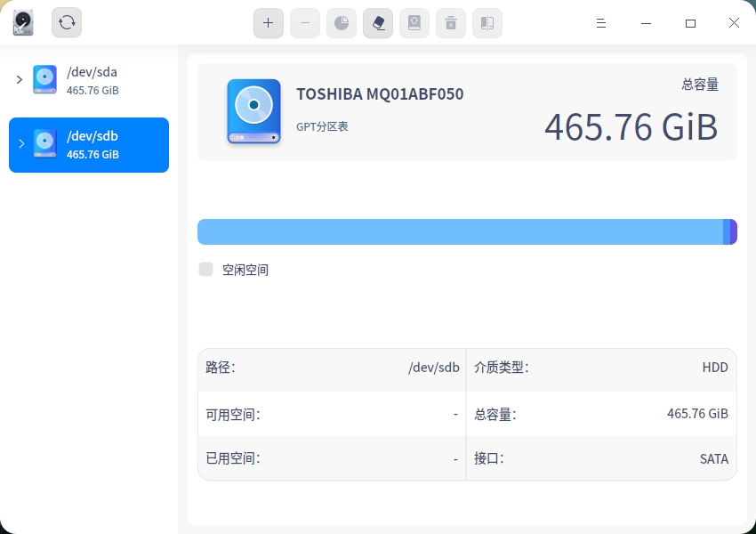Image resolution: width=756 pixels, height=534 pixels.
Task: Create a new partition using the plus icon
Action: click(x=268, y=23)
